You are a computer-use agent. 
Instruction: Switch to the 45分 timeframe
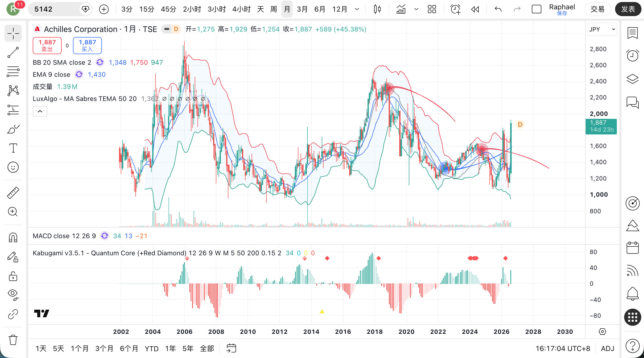tap(169, 9)
